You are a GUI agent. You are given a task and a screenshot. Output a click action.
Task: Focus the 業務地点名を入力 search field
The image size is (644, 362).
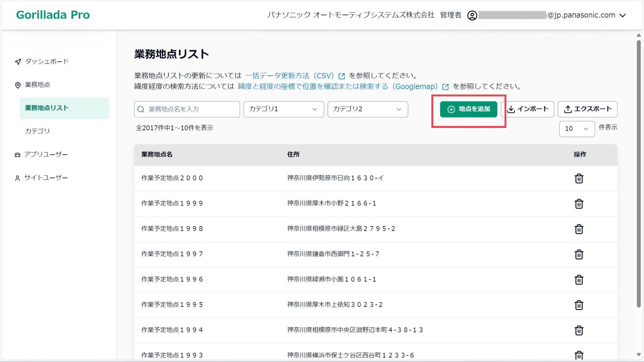tap(187, 109)
